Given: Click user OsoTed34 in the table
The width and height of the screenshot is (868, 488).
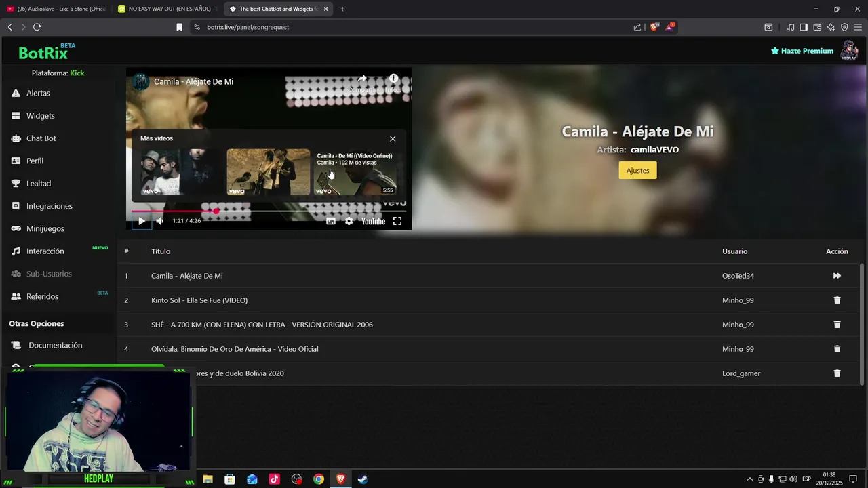Looking at the screenshot, I should point(738,276).
